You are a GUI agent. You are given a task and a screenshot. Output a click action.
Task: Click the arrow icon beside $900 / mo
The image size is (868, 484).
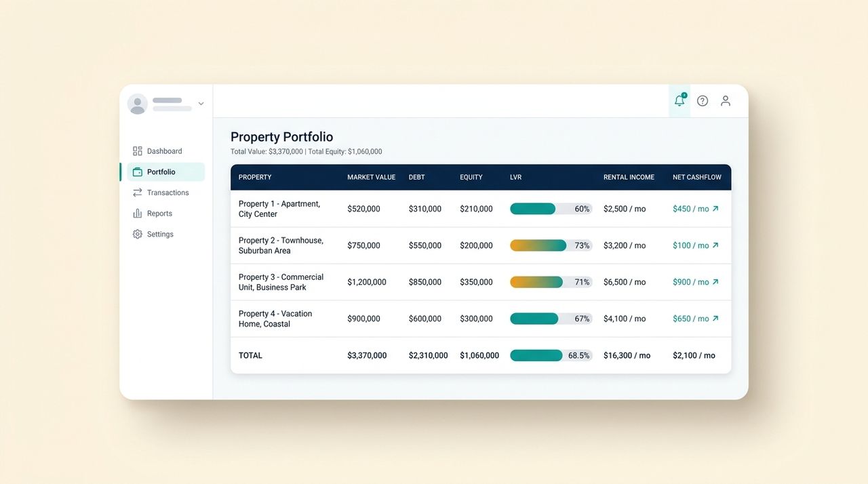tap(715, 282)
